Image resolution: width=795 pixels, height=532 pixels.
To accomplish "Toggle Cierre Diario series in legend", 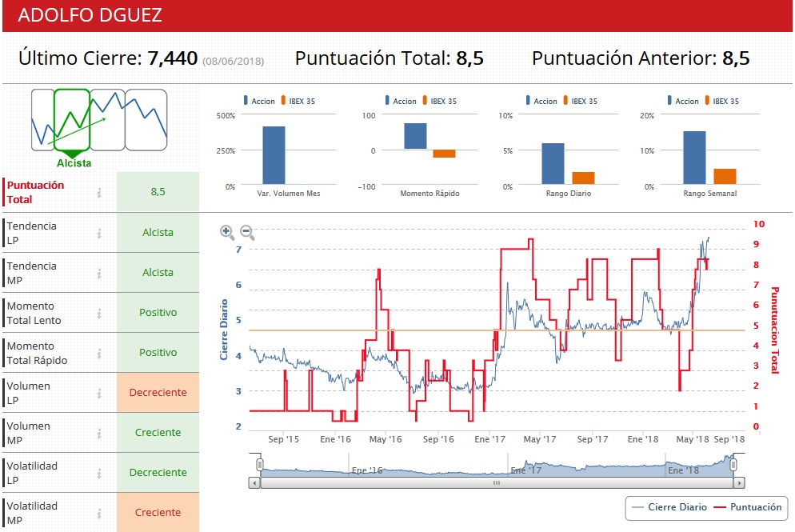I will point(669,507).
